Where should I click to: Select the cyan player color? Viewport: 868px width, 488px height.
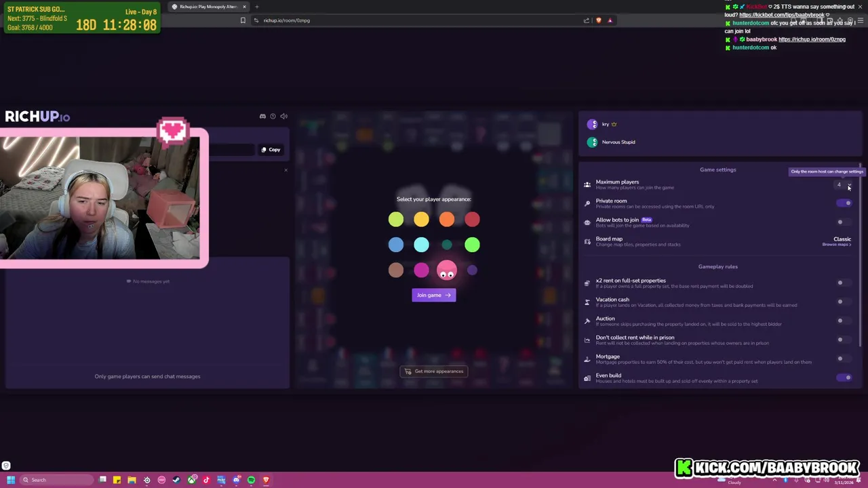pyautogui.click(x=421, y=245)
